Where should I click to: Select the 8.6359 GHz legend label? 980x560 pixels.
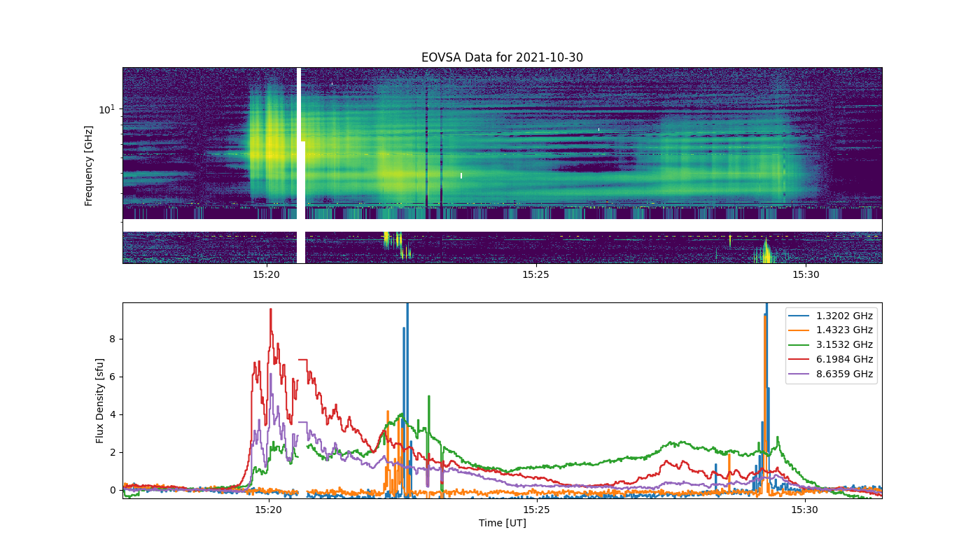(x=844, y=374)
